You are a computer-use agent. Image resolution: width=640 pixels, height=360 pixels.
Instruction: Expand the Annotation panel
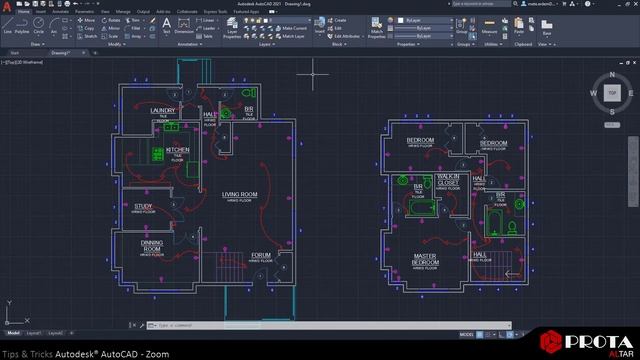point(189,44)
